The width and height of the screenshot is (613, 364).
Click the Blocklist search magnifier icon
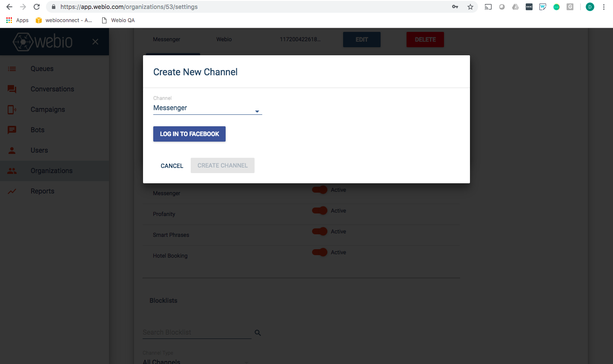(x=258, y=333)
